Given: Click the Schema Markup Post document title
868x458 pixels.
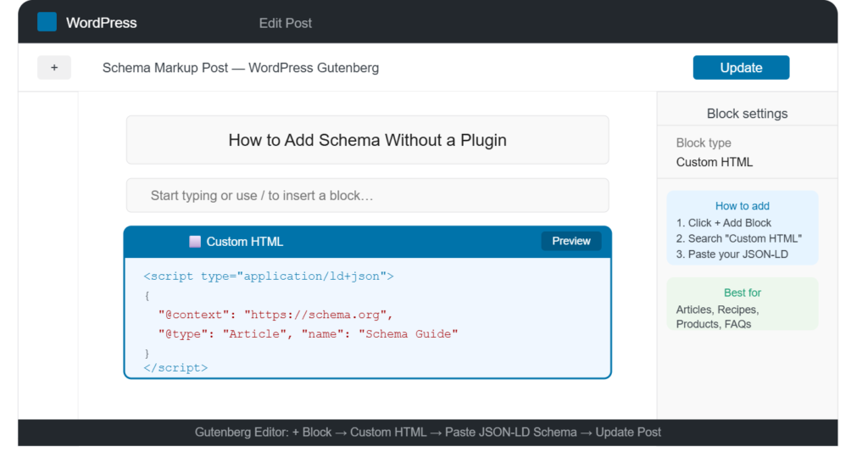Looking at the screenshot, I should (241, 68).
